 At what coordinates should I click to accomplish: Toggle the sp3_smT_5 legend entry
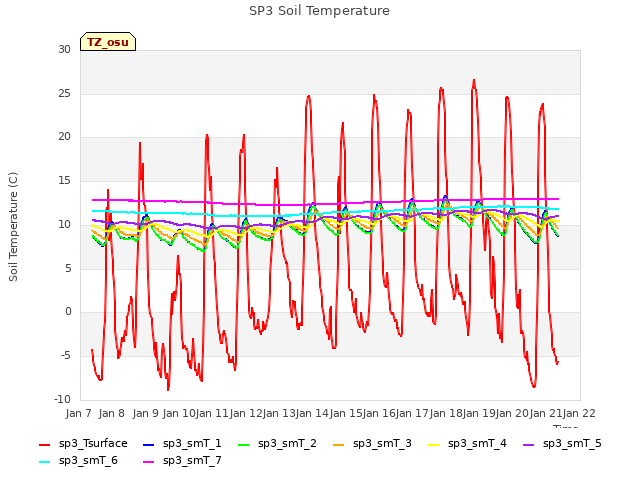562,444
